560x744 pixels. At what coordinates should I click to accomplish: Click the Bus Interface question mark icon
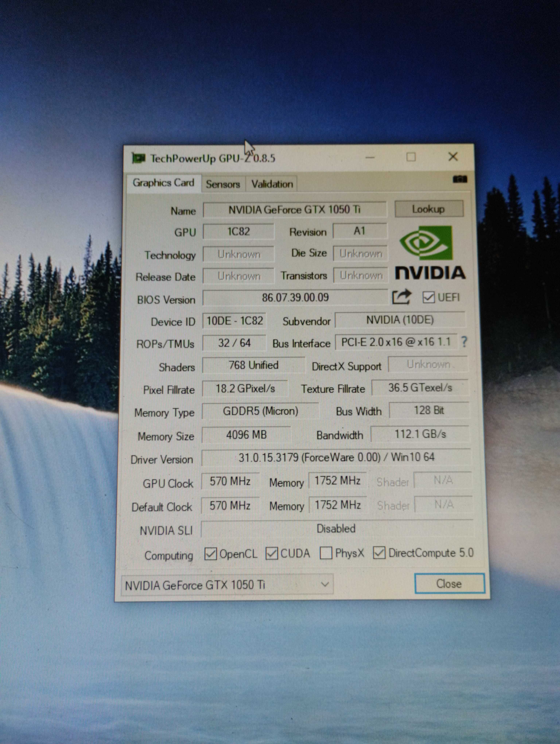(x=464, y=342)
